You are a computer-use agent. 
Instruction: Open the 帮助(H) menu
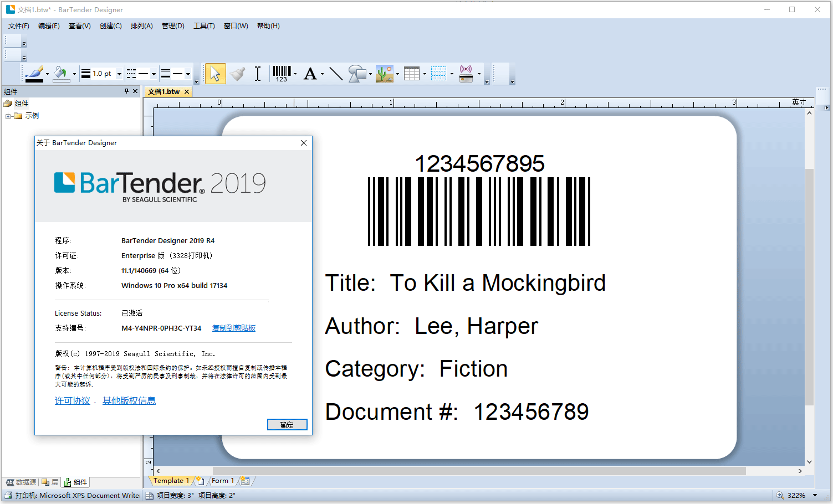tap(268, 26)
